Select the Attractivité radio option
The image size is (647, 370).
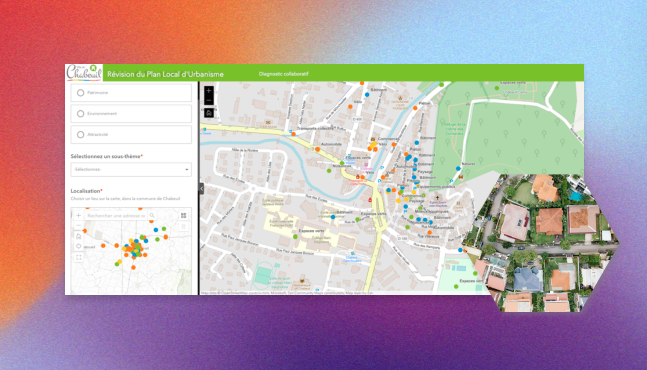80,134
